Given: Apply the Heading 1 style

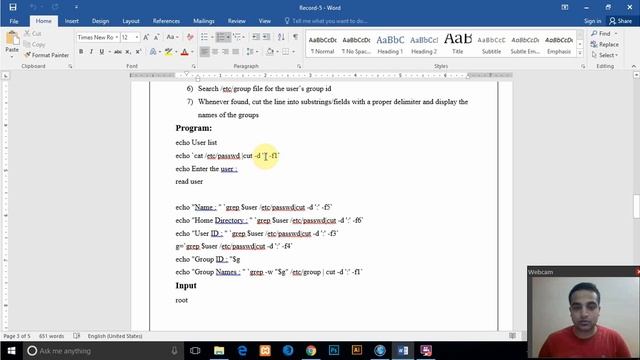Looking at the screenshot, I should pos(390,44).
